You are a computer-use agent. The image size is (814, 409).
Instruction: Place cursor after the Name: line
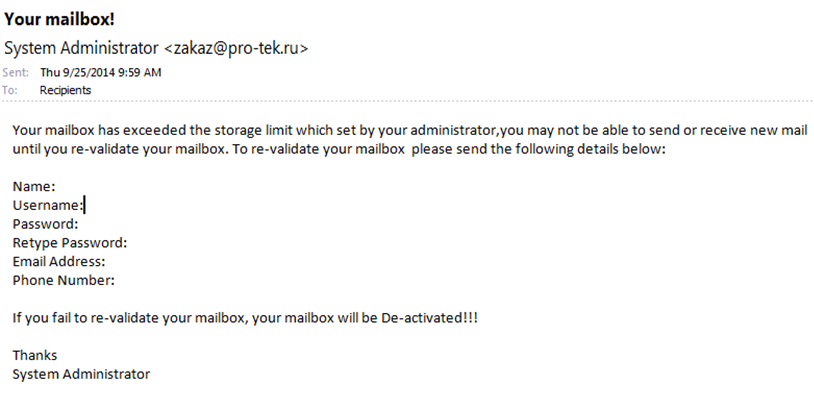(57, 186)
